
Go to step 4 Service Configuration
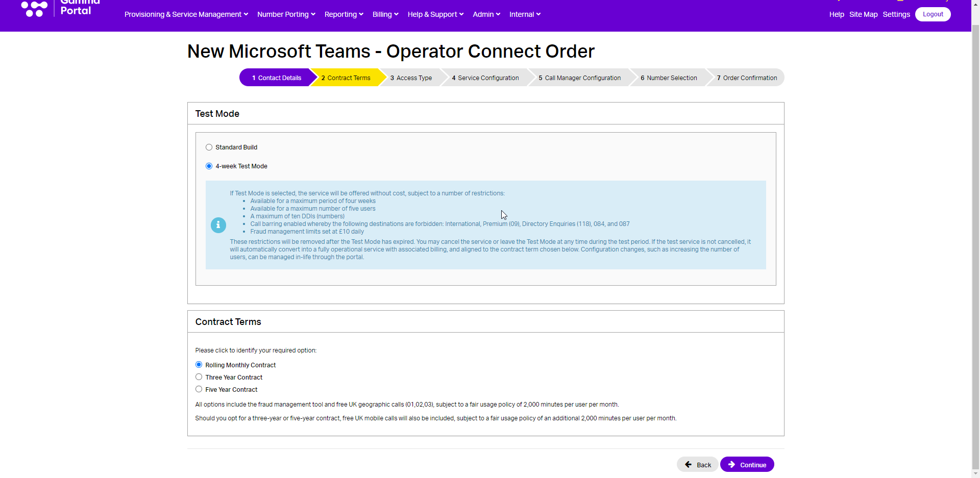click(x=485, y=78)
